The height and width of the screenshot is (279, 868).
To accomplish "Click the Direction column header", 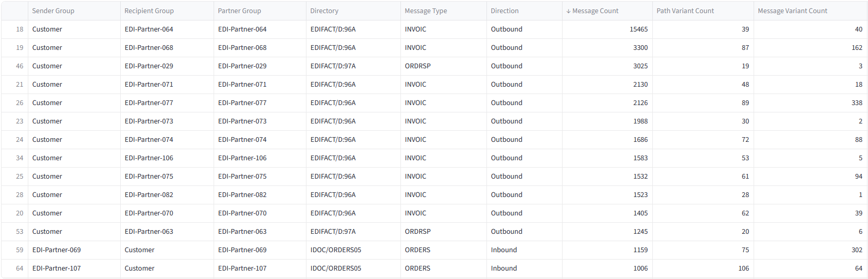I will (x=504, y=11).
